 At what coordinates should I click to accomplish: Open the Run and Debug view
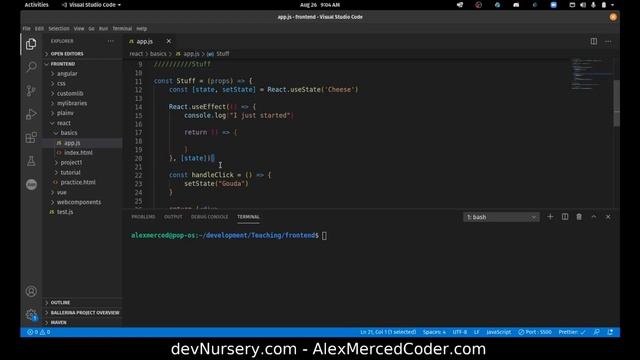(31, 114)
